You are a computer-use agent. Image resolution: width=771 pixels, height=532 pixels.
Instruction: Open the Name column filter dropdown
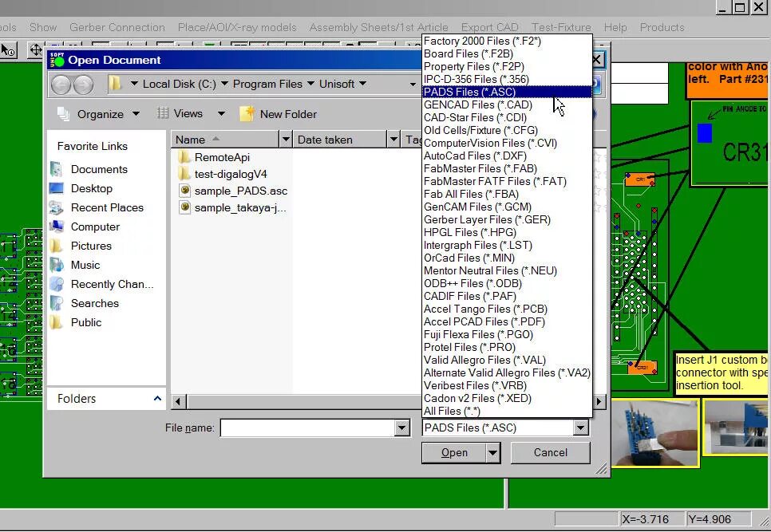coord(286,140)
